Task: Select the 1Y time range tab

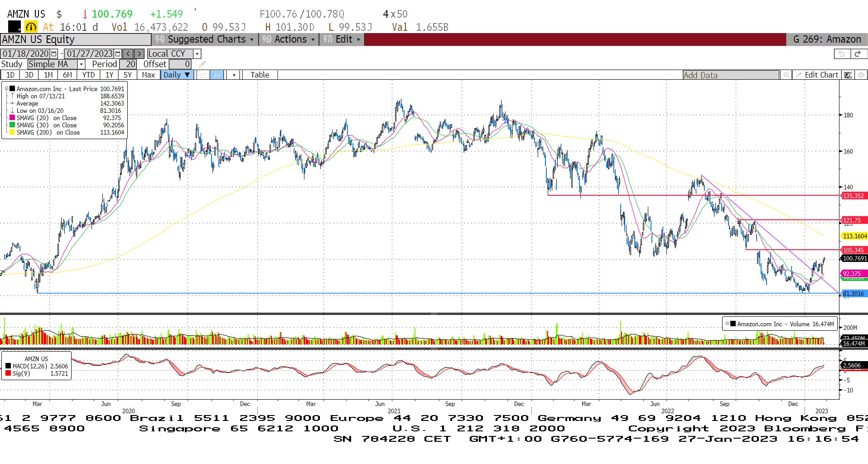Action: (x=109, y=75)
